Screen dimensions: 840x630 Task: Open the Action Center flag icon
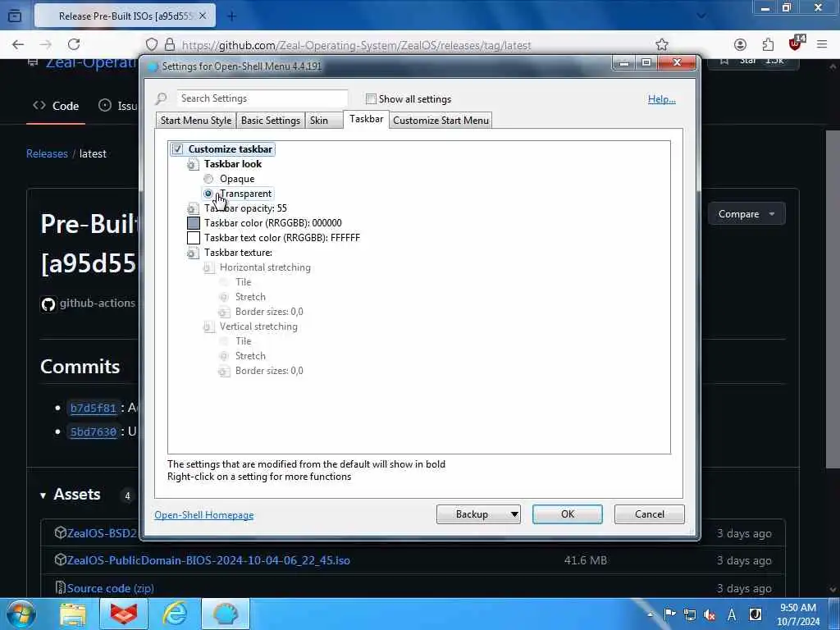669,614
